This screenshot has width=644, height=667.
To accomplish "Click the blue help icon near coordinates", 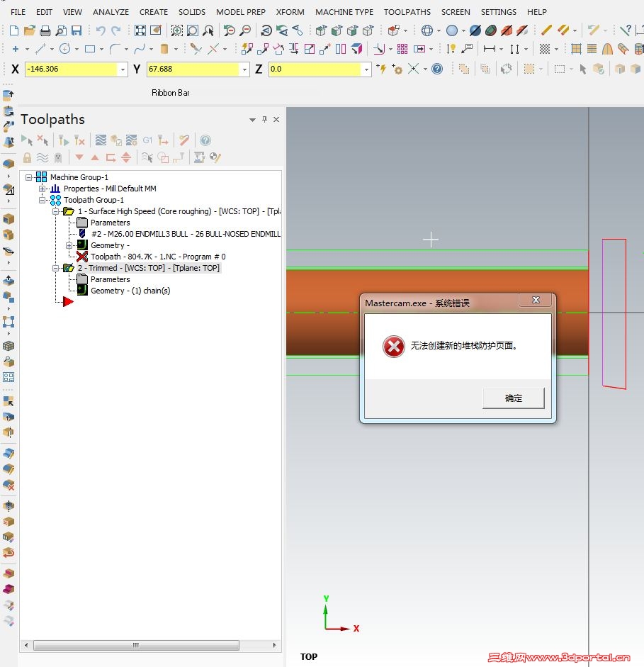I will coord(437,69).
